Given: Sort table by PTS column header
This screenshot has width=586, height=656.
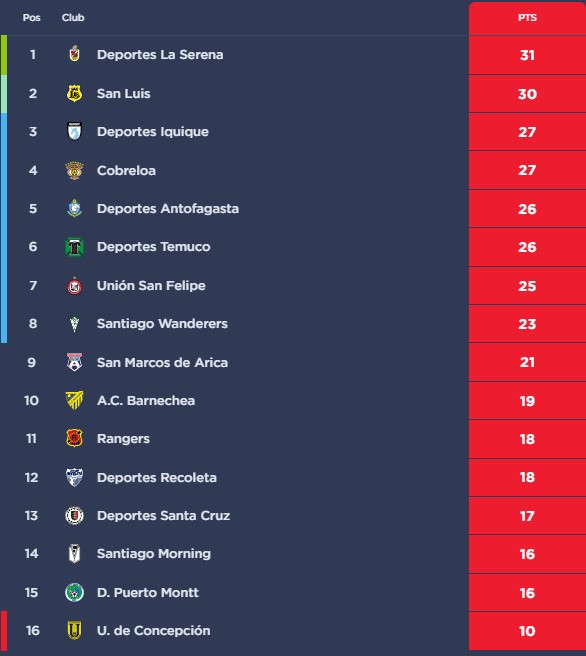Looking at the screenshot, I should (527, 18).
